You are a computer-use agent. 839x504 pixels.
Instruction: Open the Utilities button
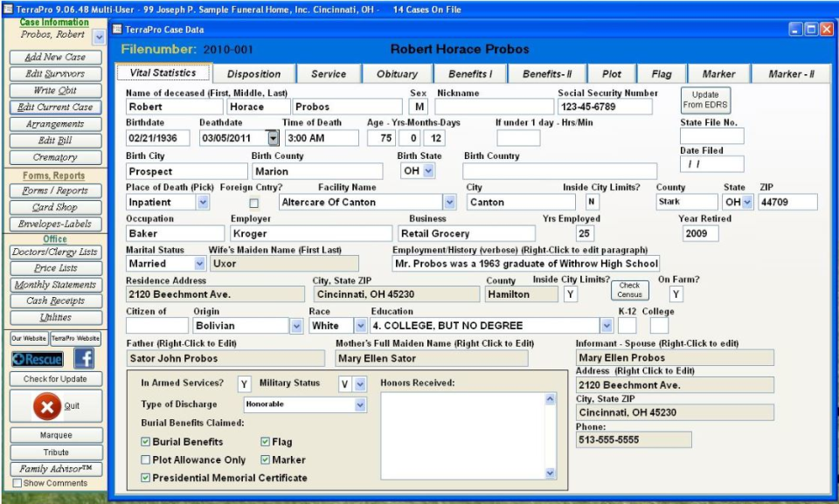pyautogui.click(x=56, y=317)
